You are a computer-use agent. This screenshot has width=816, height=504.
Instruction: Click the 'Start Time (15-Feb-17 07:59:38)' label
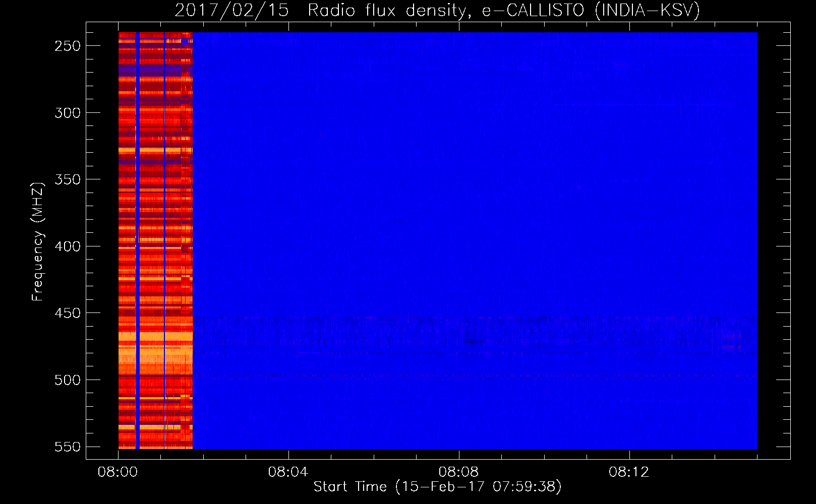pos(437,487)
